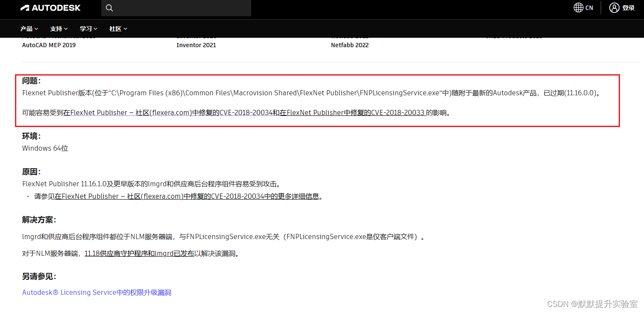Click the user profile icon
The height and width of the screenshot is (312, 644).
tap(614, 8)
